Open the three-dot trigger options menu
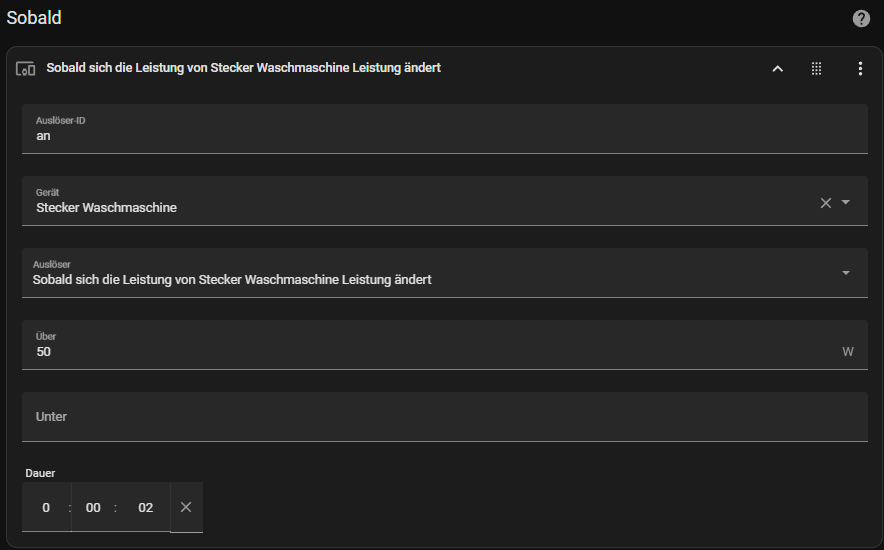This screenshot has height=550, width=884. 860,69
